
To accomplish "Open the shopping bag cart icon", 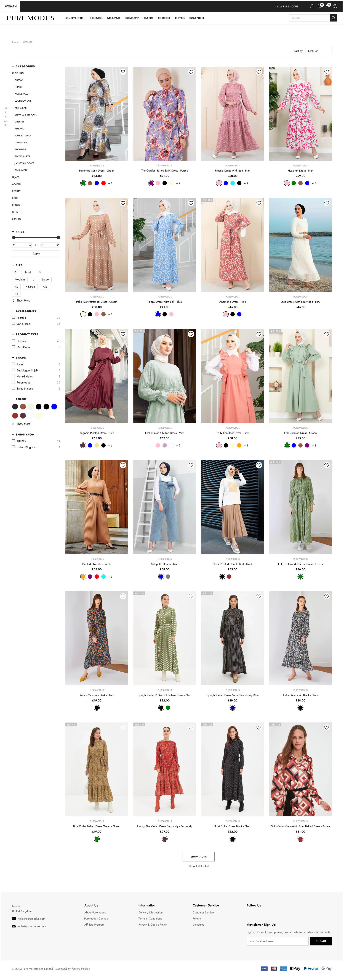I will [327, 6].
